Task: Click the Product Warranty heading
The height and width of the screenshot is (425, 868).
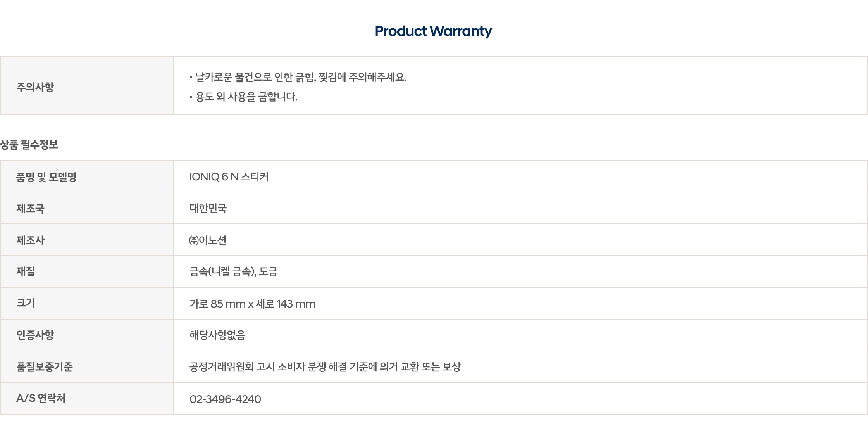Action: coord(433,31)
